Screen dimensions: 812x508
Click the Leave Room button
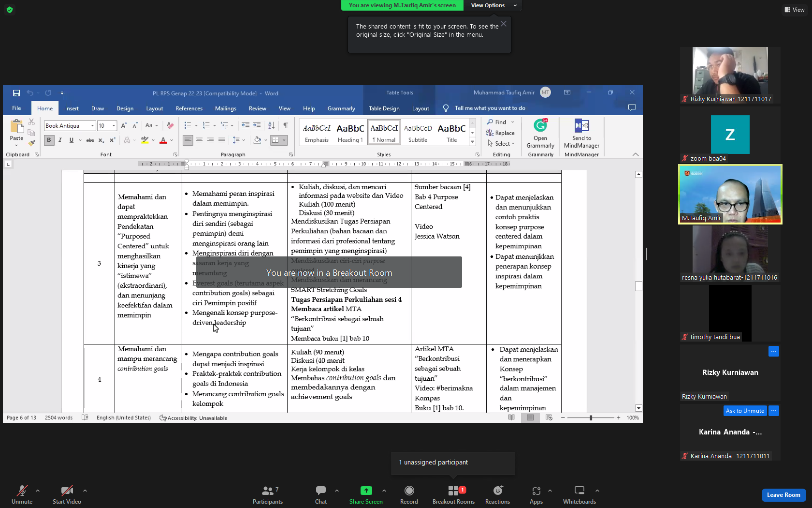pyautogui.click(x=783, y=495)
